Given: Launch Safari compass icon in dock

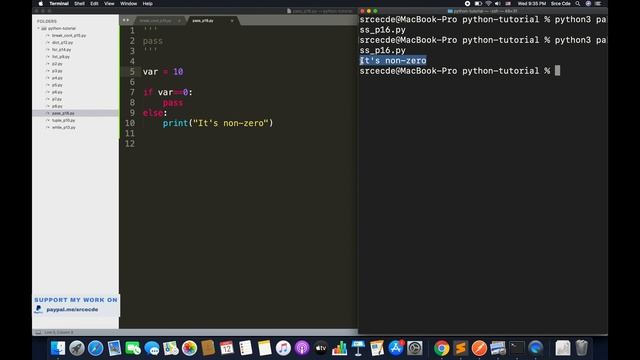Looking at the screenshot, I should point(96,348).
